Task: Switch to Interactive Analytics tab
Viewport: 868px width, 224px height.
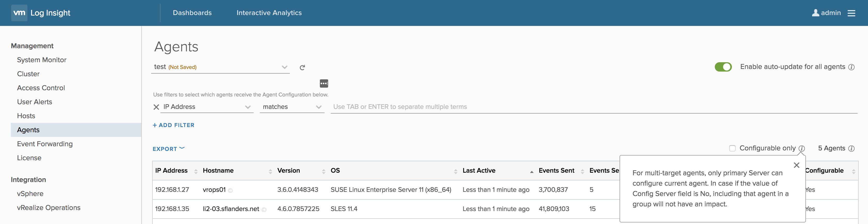Action: pyautogui.click(x=269, y=13)
